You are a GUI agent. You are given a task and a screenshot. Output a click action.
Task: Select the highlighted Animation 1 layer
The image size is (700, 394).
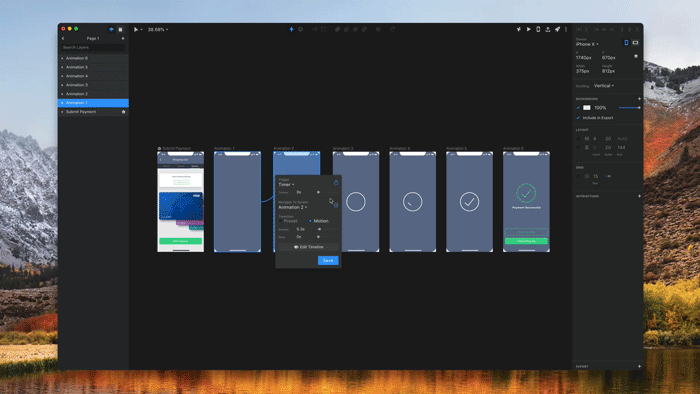click(x=93, y=103)
